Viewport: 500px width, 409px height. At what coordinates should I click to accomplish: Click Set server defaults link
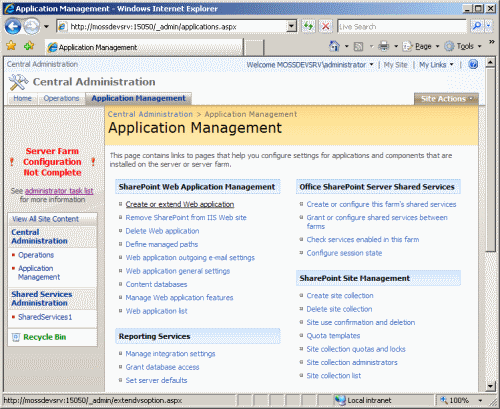(156, 380)
